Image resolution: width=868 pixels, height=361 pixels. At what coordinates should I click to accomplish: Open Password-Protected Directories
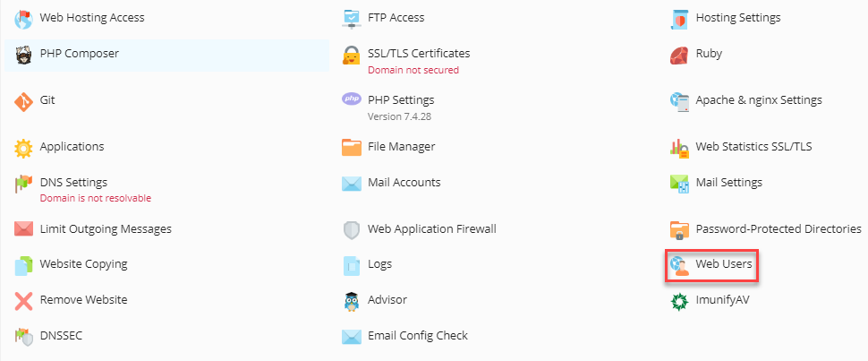click(779, 228)
